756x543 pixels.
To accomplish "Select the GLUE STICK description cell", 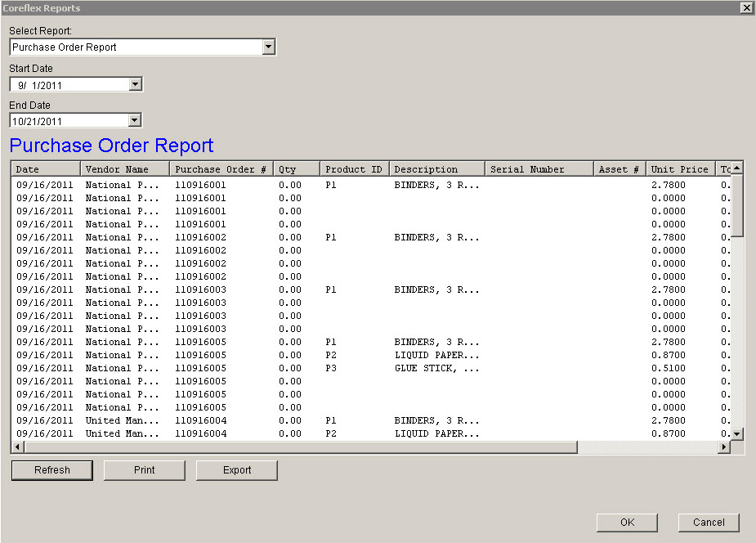I will pos(436,369).
